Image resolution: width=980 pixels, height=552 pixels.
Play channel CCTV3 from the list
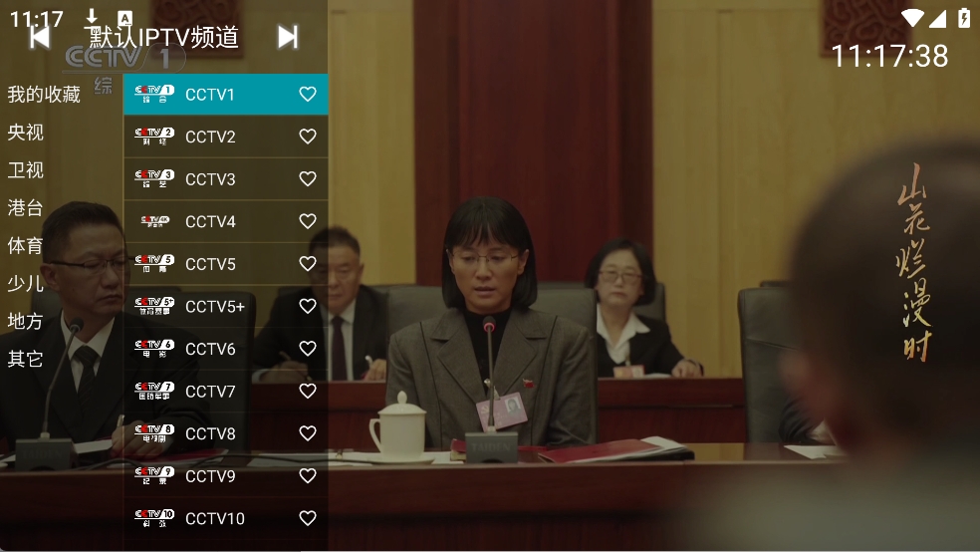coord(226,178)
